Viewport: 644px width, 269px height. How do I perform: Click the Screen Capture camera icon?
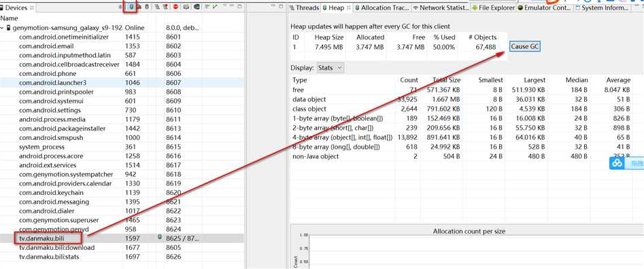point(186,7)
